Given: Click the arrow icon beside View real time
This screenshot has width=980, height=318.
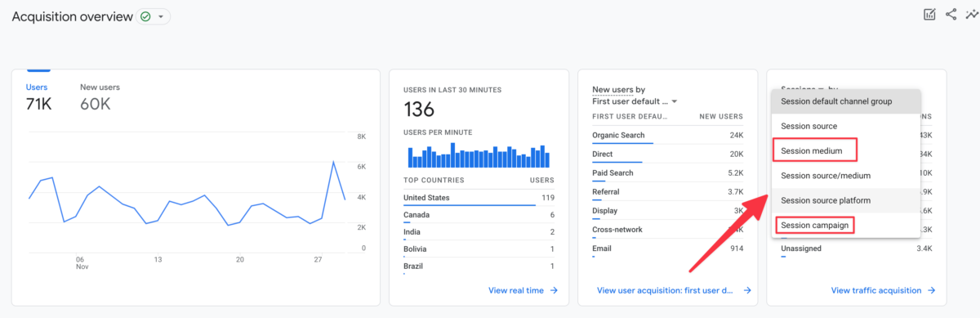Looking at the screenshot, I should (554, 290).
